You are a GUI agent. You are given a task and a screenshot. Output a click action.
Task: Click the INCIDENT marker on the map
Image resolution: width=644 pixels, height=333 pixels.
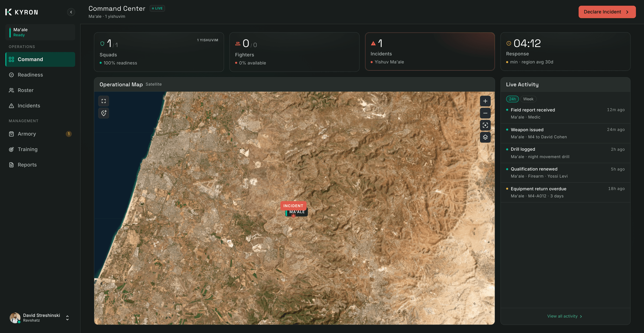pos(293,206)
